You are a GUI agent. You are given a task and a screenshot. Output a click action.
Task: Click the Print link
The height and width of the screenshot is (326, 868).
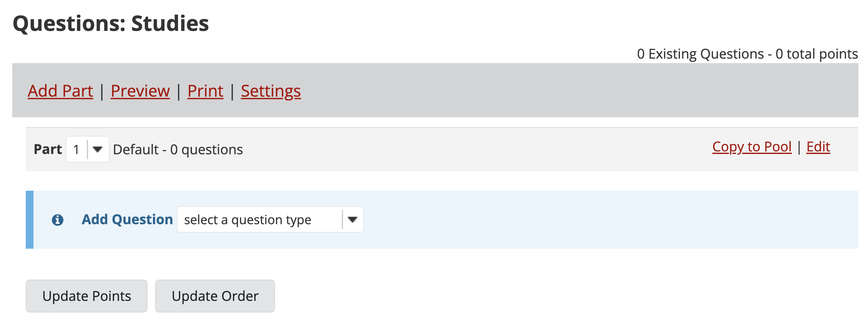click(x=205, y=91)
